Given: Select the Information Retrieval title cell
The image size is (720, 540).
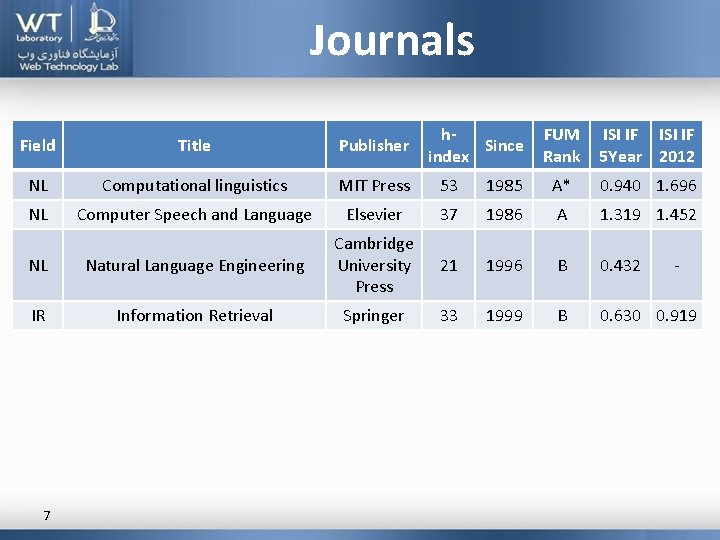Looking at the screenshot, I should point(194,315).
